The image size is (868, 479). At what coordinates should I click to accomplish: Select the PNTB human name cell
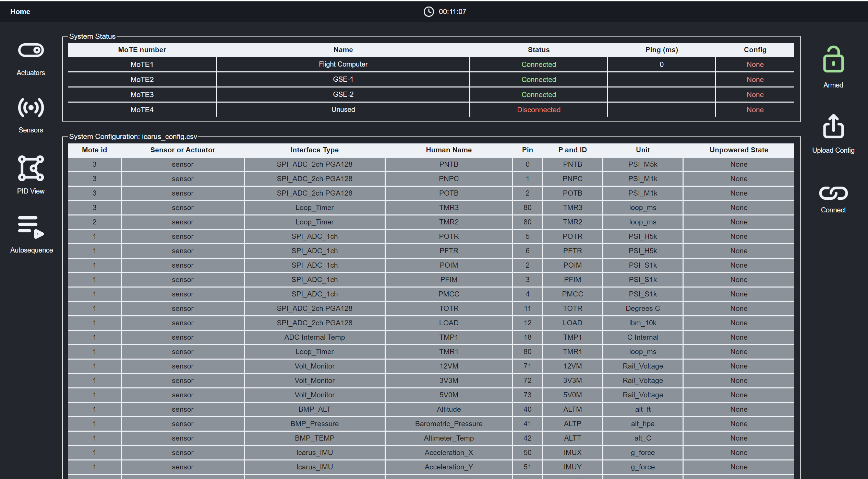(x=449, y=164)
